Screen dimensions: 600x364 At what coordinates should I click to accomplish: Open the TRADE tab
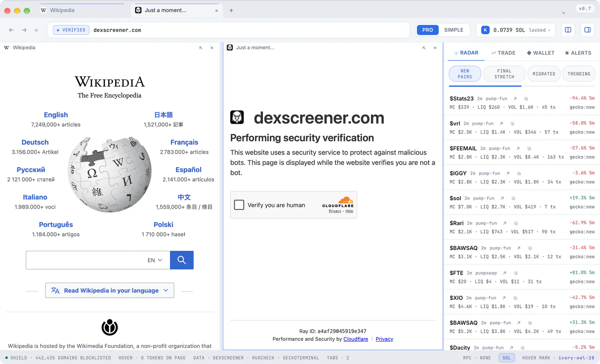coord(503,53)
